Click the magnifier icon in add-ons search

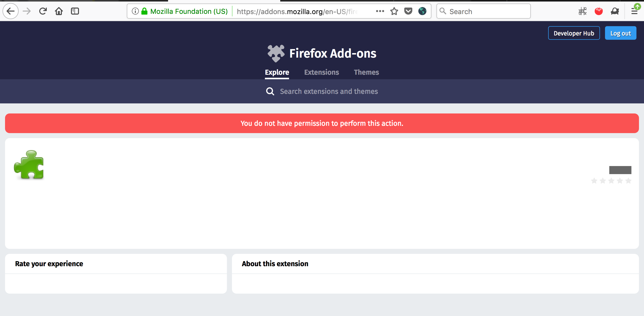pos(270,91)
